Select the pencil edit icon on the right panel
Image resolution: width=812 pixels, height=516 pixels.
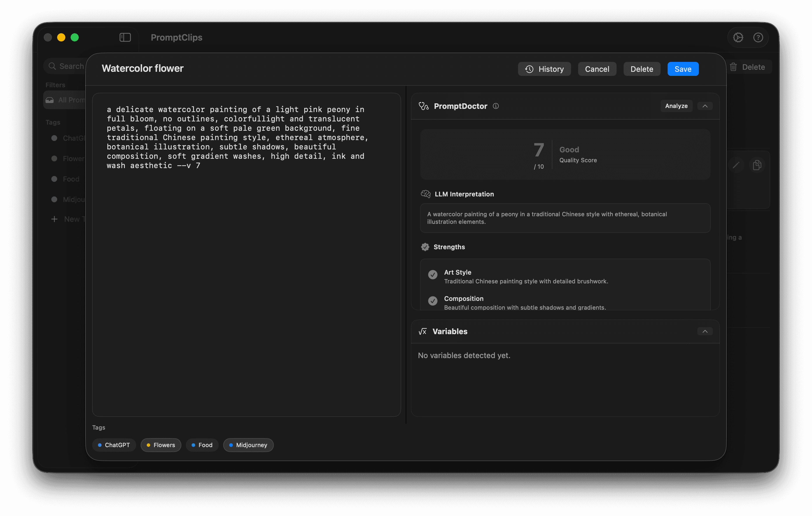click(x=736, y=165)
